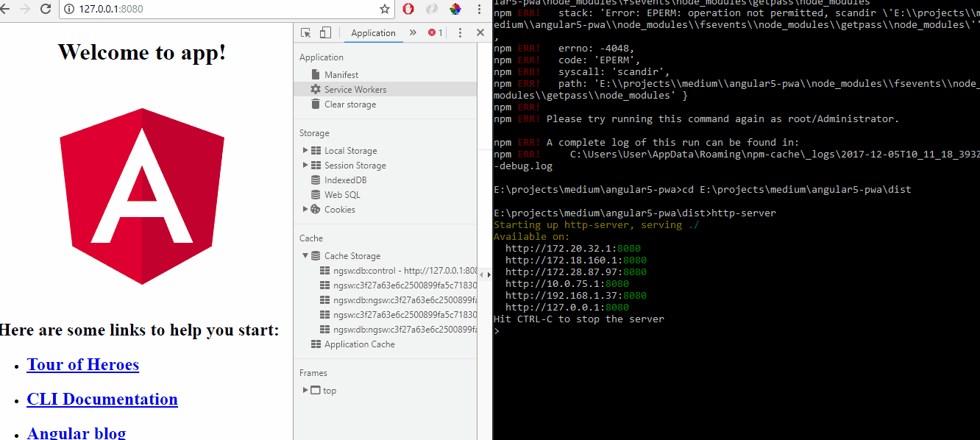Click the Service Workers gear icon
Image resolution: width=980 pixels, height=440 pixels.
pyautogui.click(x=316, y=89)
